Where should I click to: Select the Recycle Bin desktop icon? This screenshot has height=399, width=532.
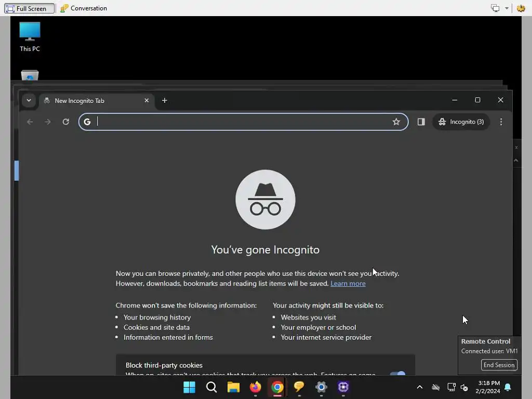(x=30, y=75)
